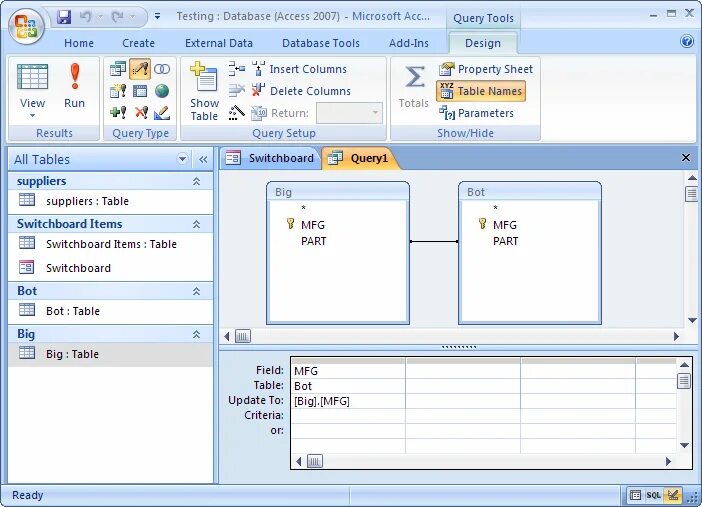The height and width of the screenshot is (507, 702).
Task: Choose the Append query type icon
Action: click(118, 112)
